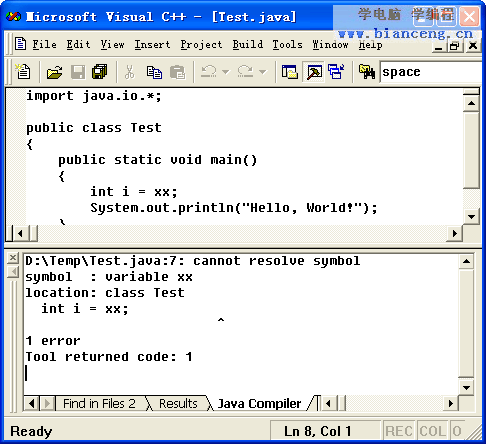Click the COL indicator in status bar
Image resolution: width=486 pixels, height=444 pixels.
pos(432,431)
